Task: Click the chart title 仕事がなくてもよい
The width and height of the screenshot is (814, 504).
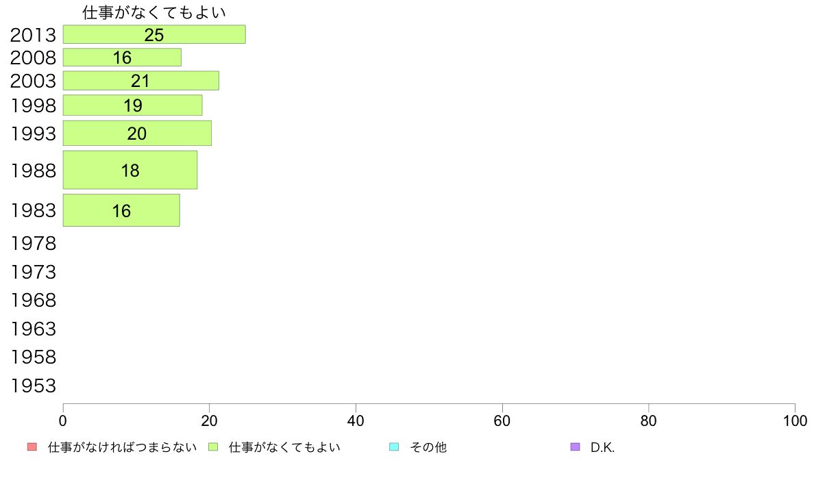Action: point(154,12)
